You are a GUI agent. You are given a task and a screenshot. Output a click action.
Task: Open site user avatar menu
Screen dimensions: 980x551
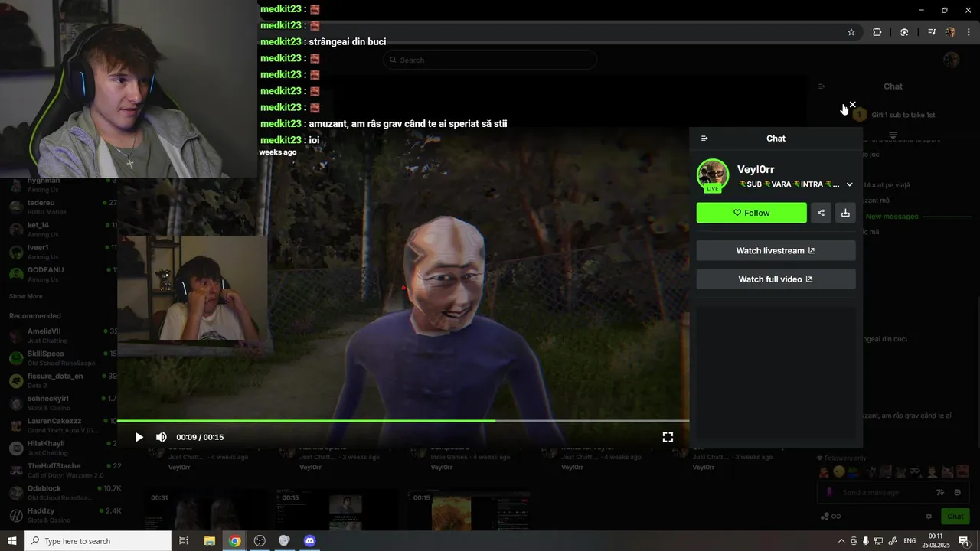952,60
